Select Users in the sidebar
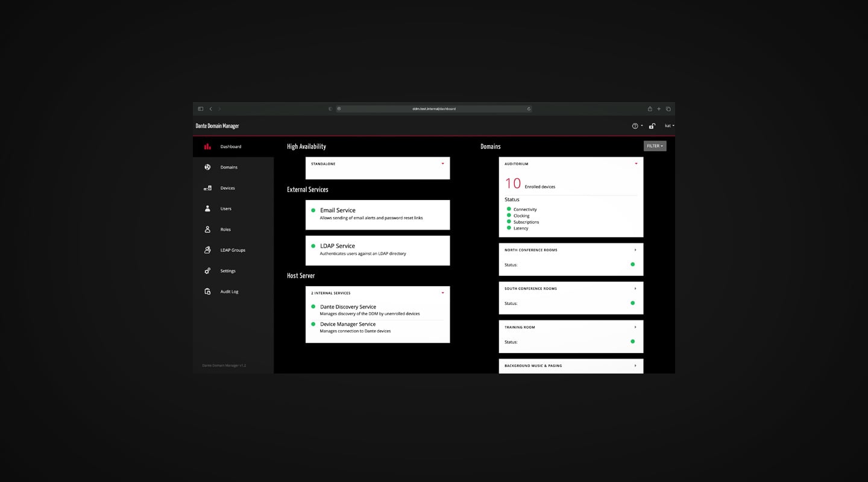 pos(233,208)
